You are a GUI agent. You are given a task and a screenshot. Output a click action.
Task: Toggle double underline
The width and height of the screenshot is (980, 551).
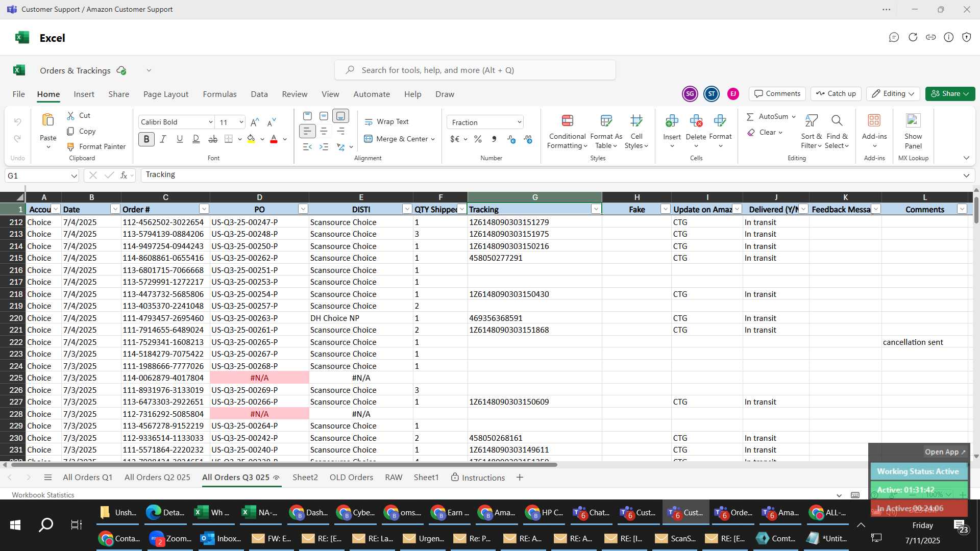196,139
